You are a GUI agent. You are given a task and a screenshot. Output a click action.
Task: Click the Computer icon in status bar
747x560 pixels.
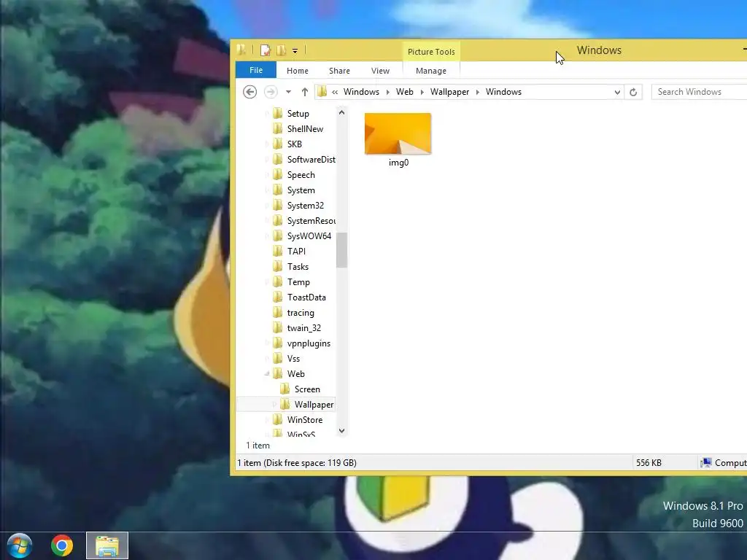[x=706, y=462]
